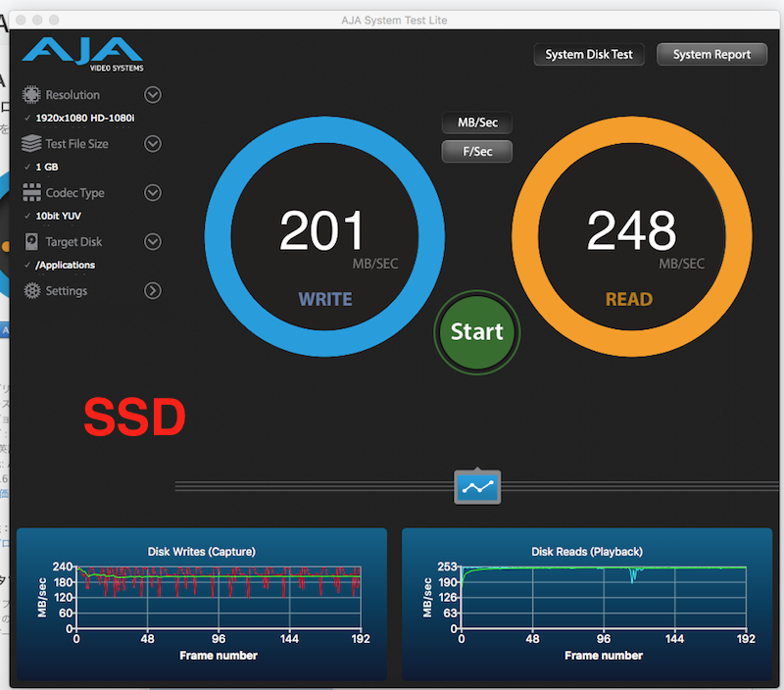Click the Codec Type filmstrip icon
784x690 pixels.
32,193
